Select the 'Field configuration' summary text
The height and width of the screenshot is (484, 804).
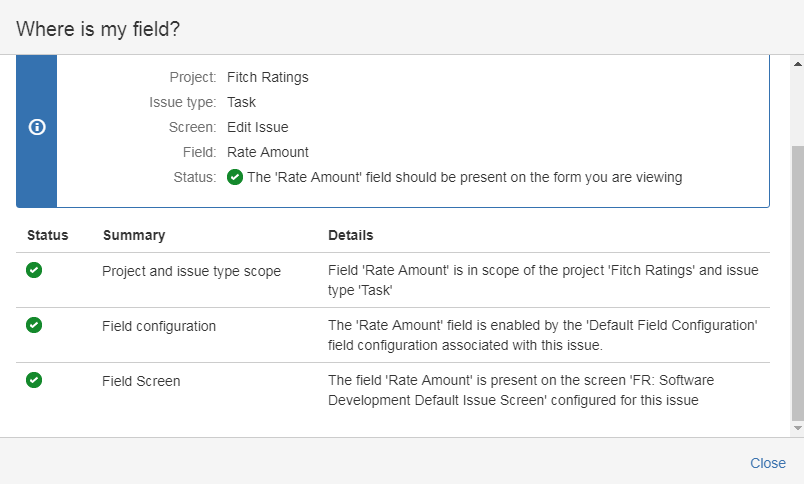[159, 326]
